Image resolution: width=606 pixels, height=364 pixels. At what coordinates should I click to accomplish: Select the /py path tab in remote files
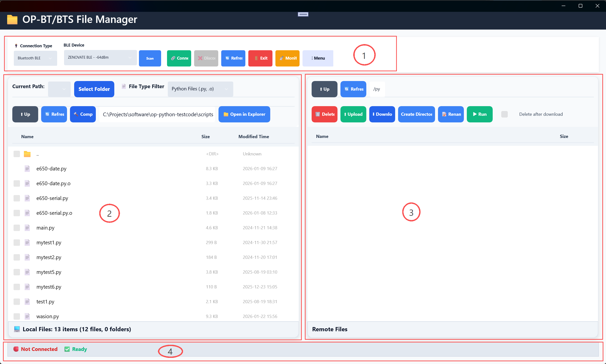pyautogui.click(x=377, y=89)
